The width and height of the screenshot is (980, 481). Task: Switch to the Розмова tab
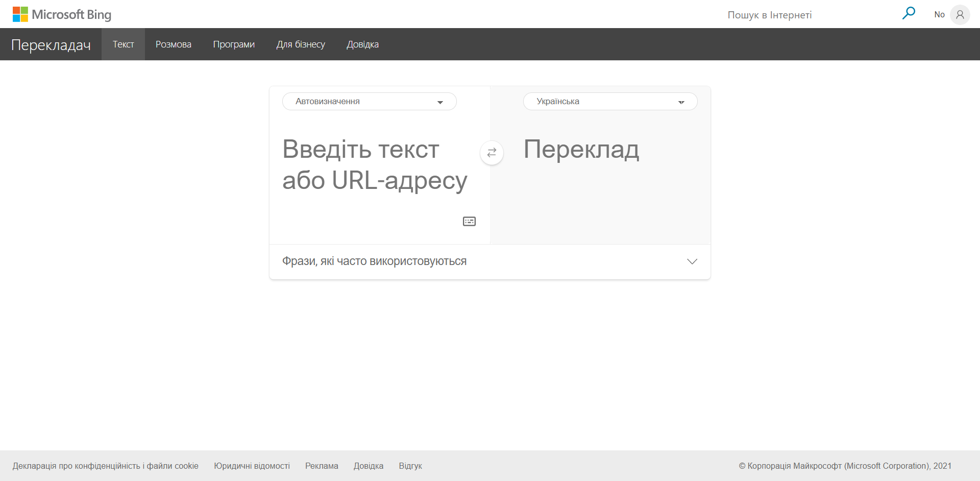coord(173,44)
